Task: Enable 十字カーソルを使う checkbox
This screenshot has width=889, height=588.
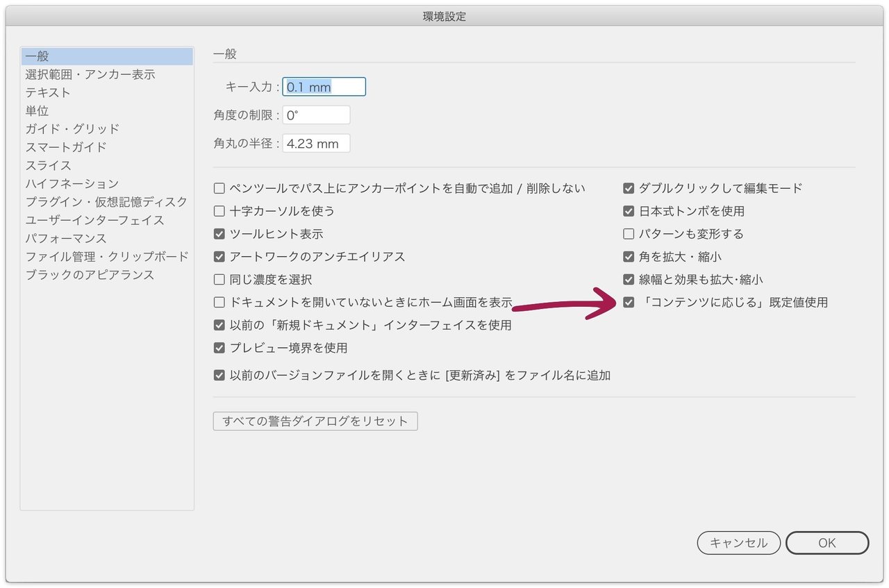Action: point(219,211)
